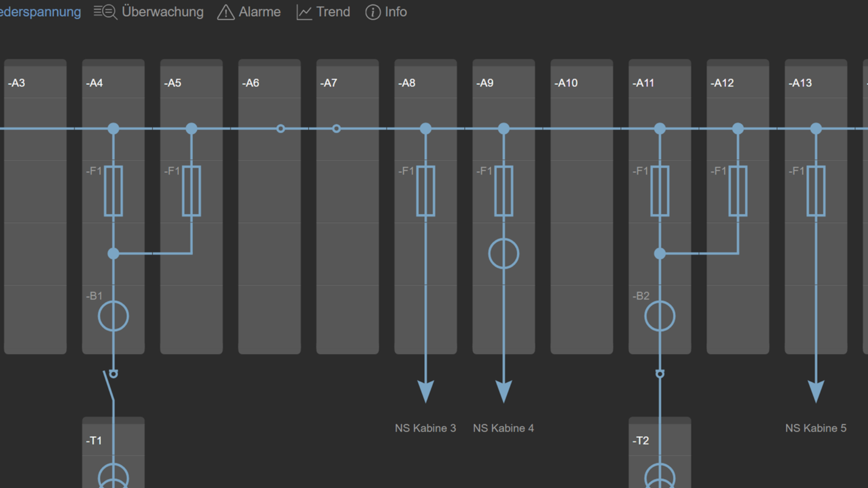868x488 pixels.
Task: Open the NS Kabine 4 feeder link
Action: [504, 428]
